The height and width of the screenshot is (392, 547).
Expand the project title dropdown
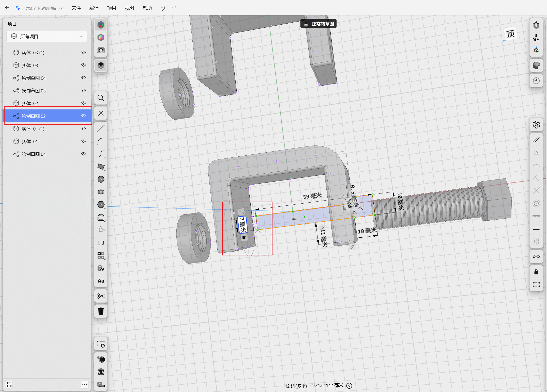(x=61, y=8)
